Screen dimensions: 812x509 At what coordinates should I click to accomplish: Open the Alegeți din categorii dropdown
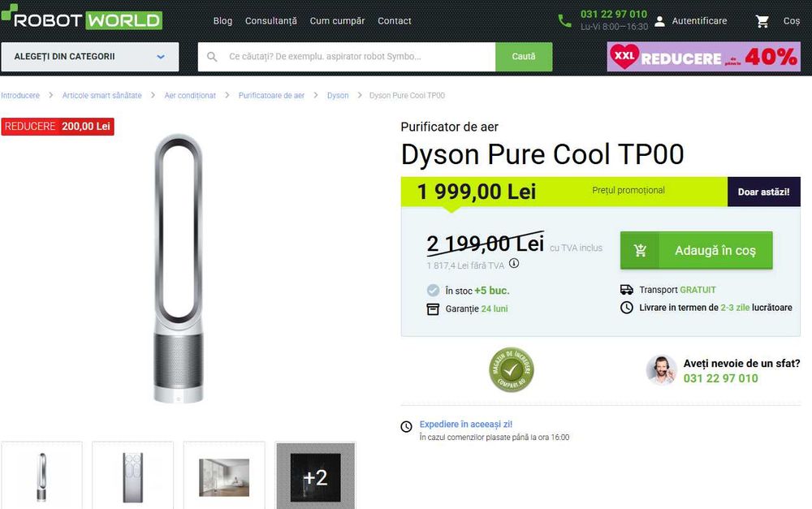(90, 57)
